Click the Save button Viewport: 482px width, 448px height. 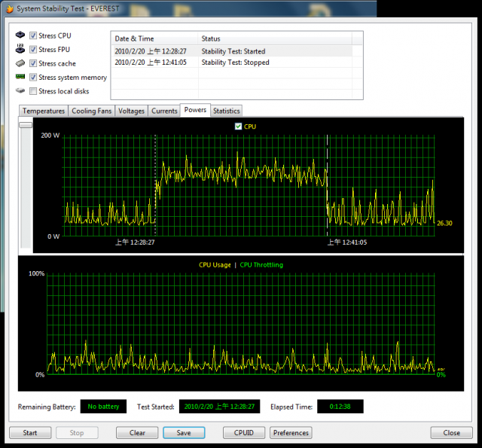coord(184,433)
